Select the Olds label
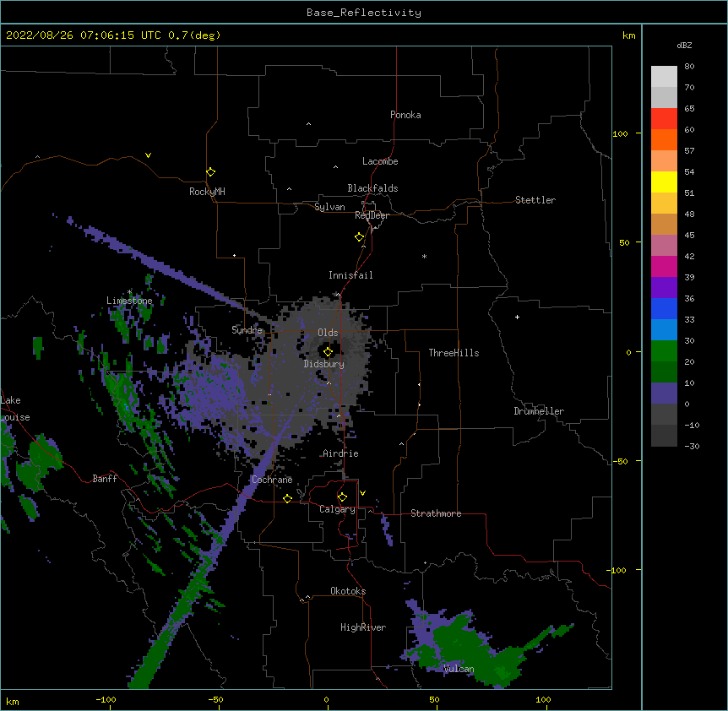728x711 pixels. tap(328, 333)
